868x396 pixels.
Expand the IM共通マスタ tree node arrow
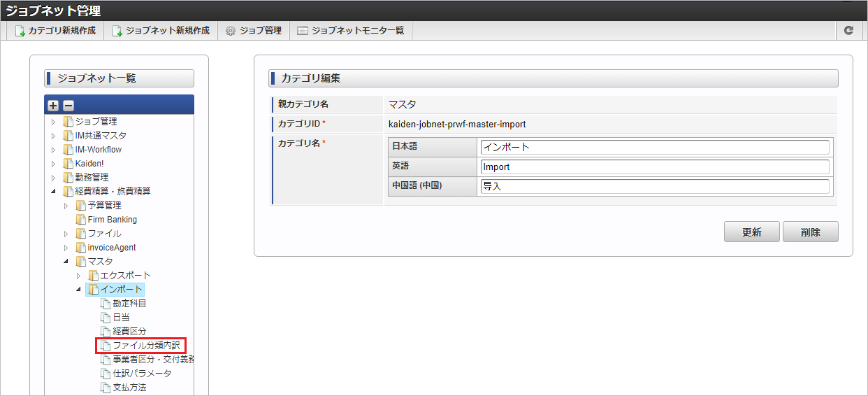click(x=53, y=136)
